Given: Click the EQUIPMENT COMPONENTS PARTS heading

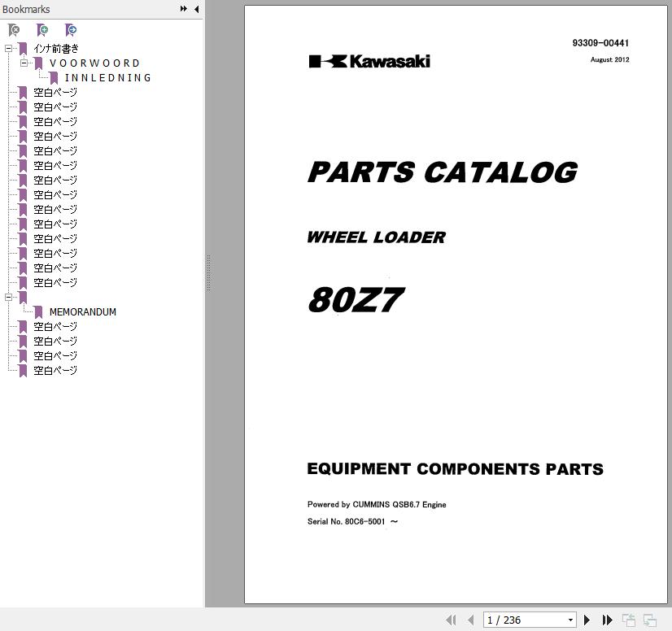Looking at the screenshot, I should (x=455, y=468).
